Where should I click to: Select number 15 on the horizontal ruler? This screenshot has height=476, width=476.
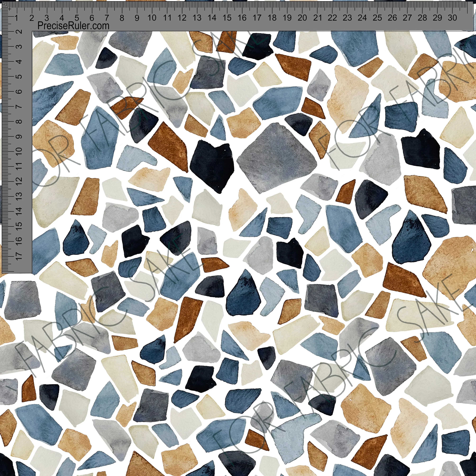pyautogui.click(x=227, y=18)
